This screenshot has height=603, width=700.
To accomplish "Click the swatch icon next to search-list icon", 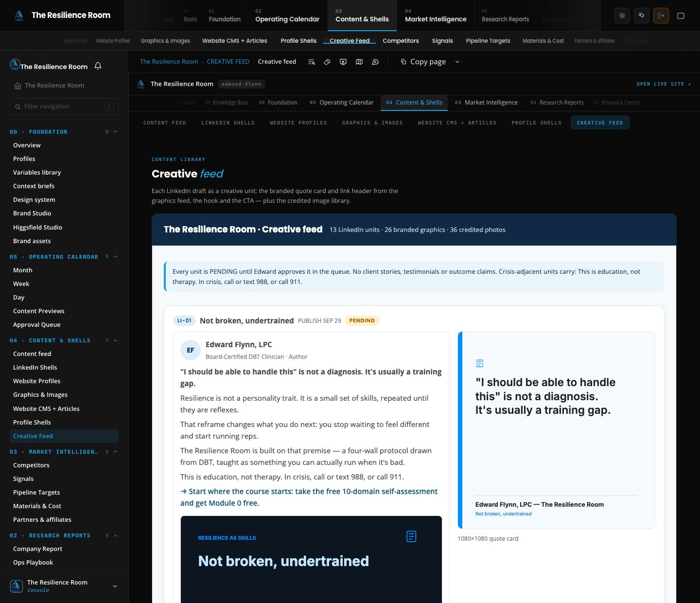I will (327, 62).
